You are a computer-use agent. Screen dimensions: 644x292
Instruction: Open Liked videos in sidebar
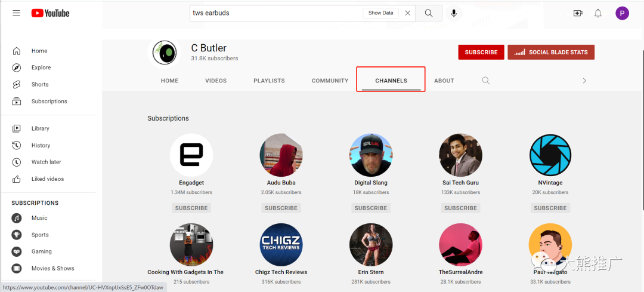coord(49,179)
